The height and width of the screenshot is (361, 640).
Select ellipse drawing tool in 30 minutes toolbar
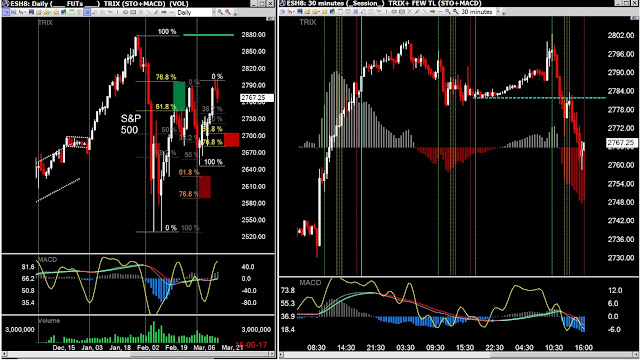[394, 11]
